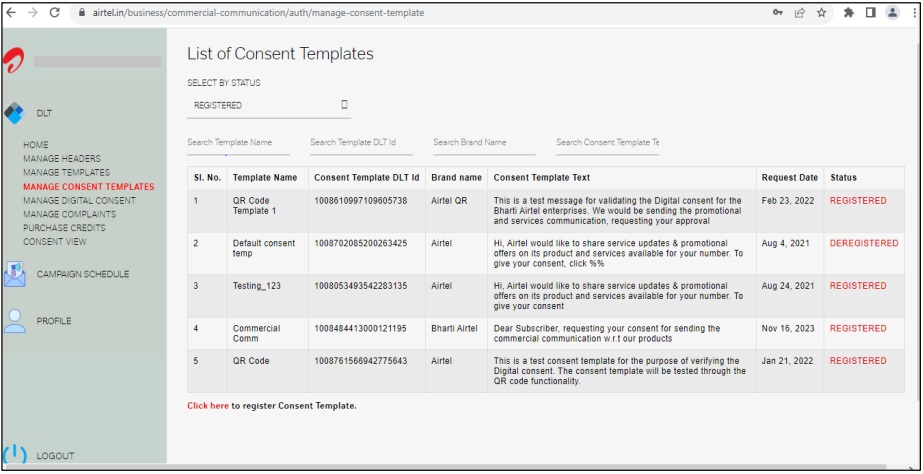Focus the Search Consent Template Text field
This screenshot has width=923, height=474.
tap(607, 143)
